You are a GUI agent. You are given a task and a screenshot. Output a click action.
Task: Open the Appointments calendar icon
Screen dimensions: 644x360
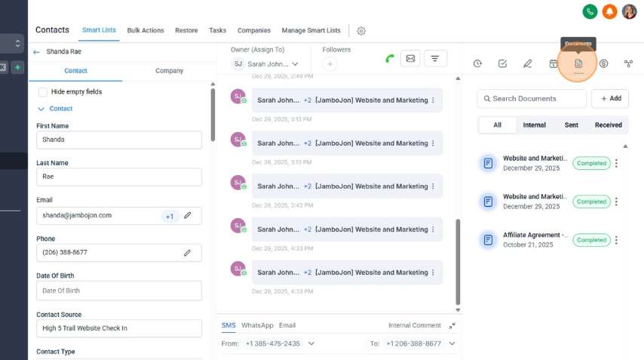coord(553,63)
